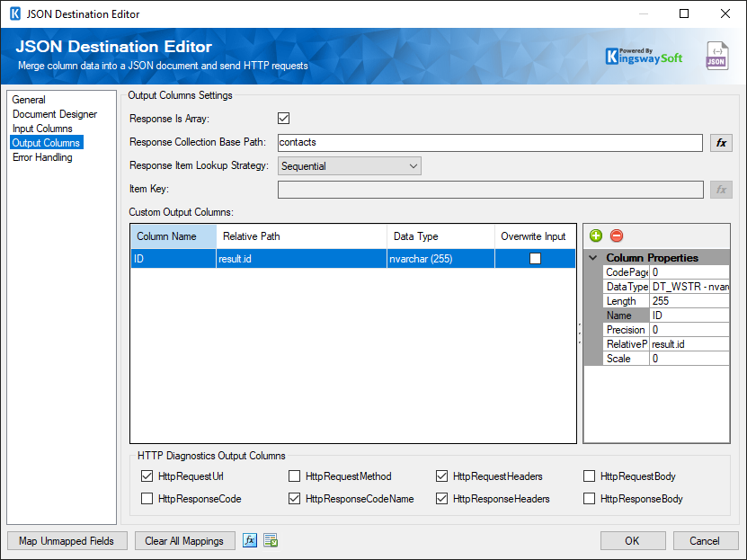Viewport: 747px width, 560px height.
Task: Add a new custom output column
Action: (x=596, y=235)
